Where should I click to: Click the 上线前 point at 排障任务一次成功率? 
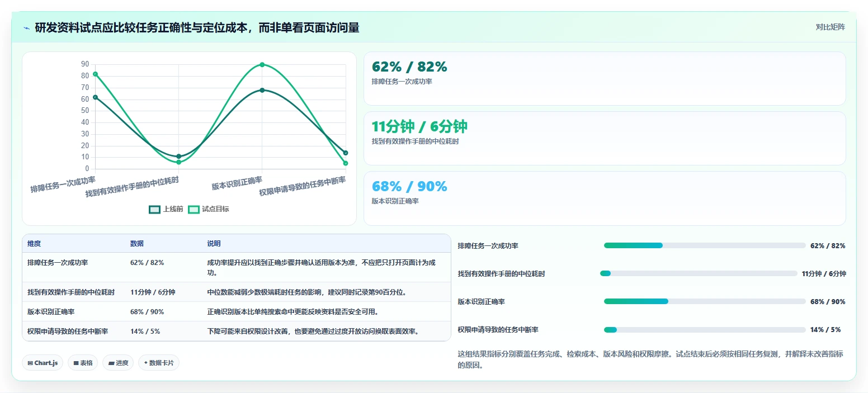[96, 97]
